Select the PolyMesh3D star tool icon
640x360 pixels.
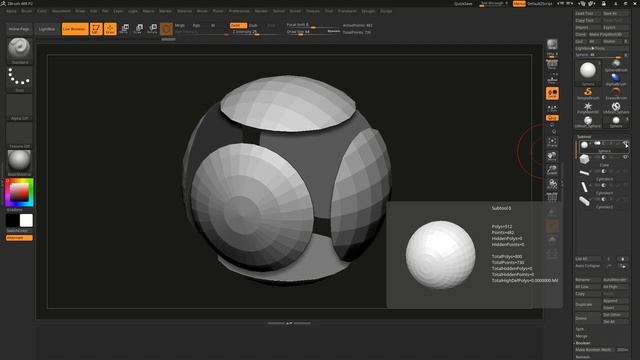click(x=588, y=107)
